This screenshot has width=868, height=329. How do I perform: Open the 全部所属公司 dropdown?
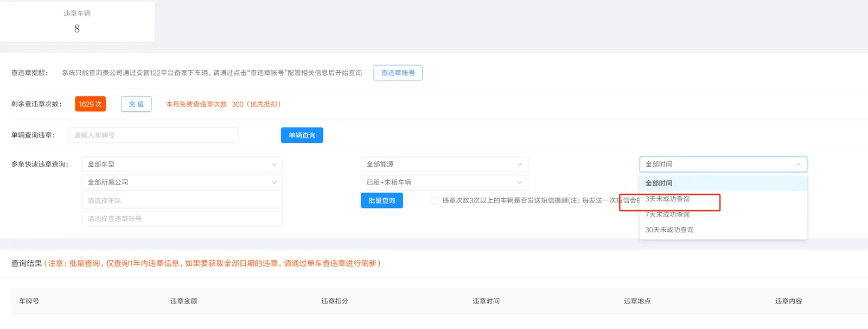[x=182, y=182]
